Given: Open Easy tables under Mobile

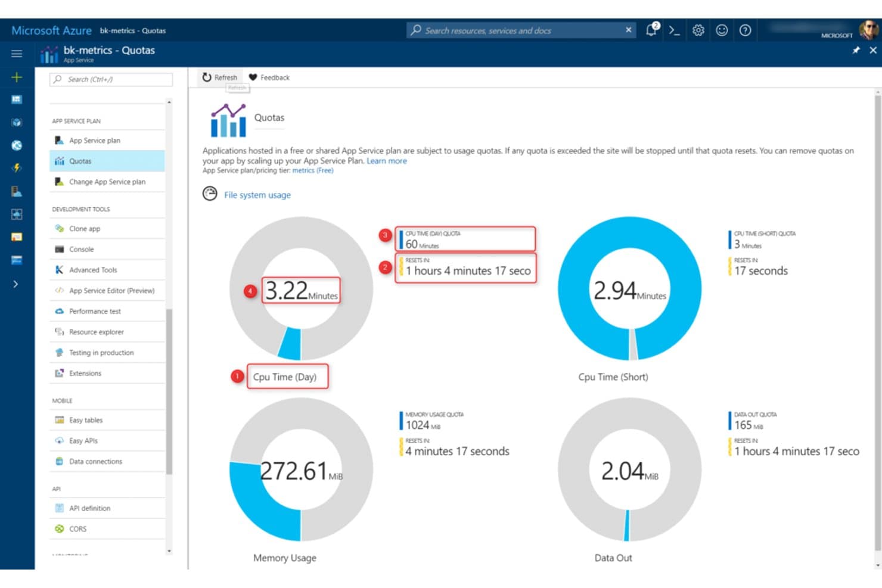Looking at the screenshot, I should 107,420.
